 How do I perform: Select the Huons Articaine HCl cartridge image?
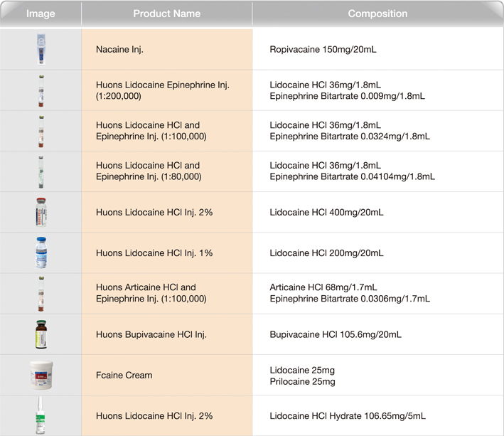click(x=41, y=293)
